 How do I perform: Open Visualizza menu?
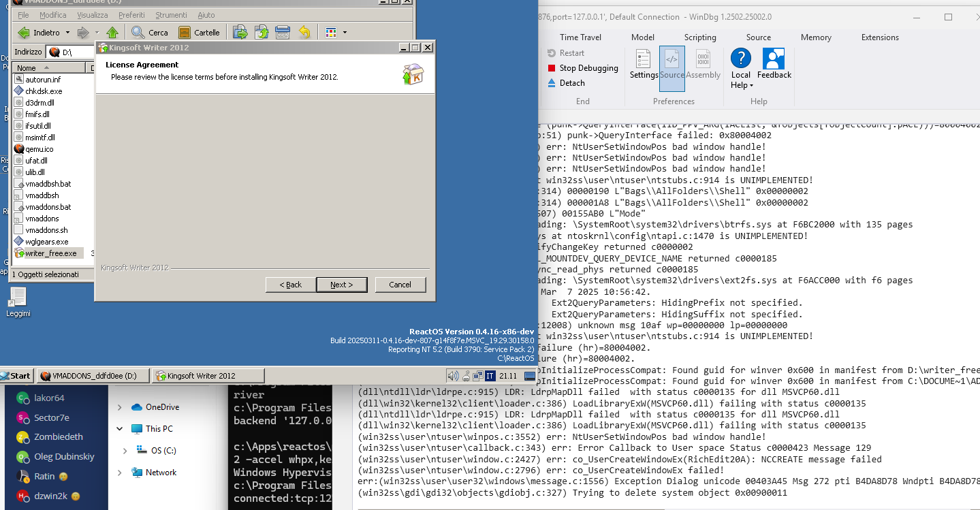pyautogui.click(x=93, y=15)
